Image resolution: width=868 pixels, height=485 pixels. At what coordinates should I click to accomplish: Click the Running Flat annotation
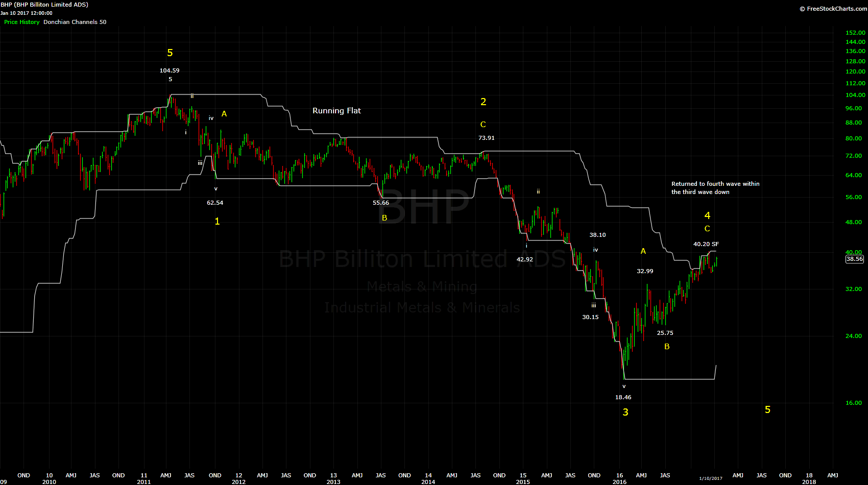point(336,111)
